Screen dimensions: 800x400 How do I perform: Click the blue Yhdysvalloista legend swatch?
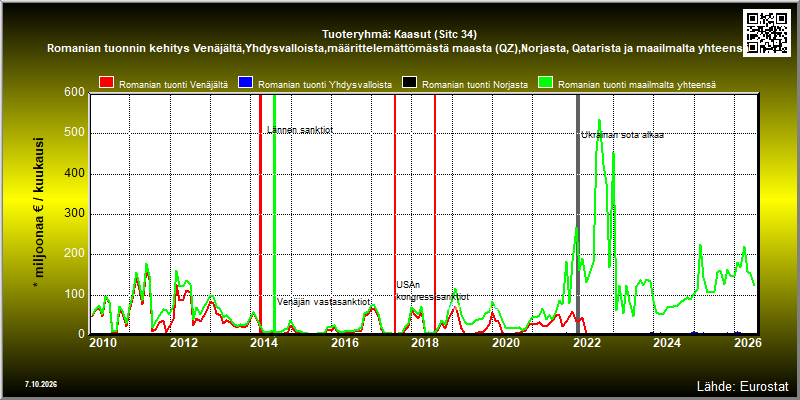246,83
